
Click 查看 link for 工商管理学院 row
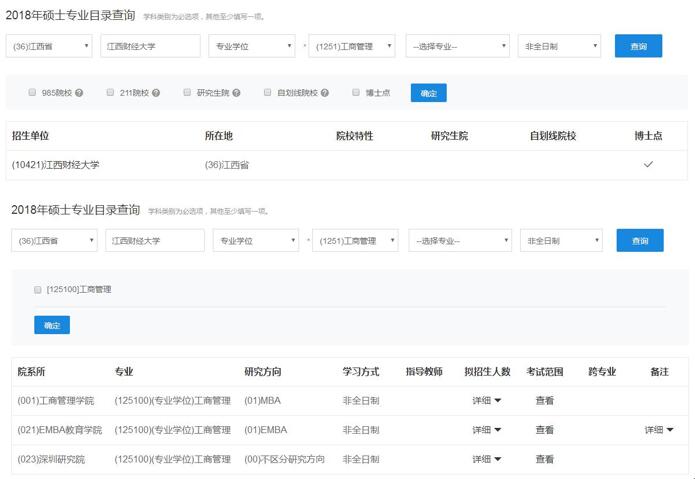[544, 401]
